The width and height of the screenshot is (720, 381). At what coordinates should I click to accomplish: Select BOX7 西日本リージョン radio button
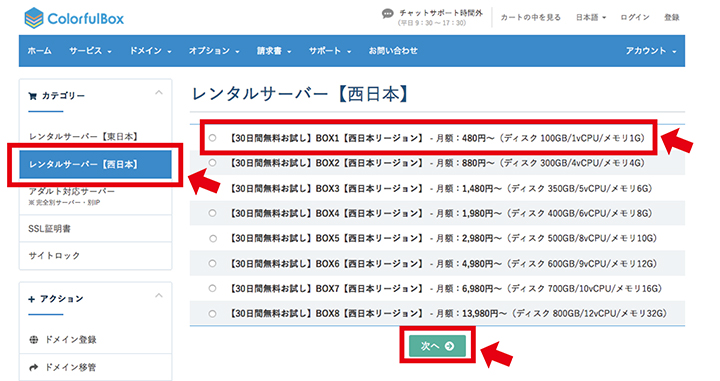212,288
